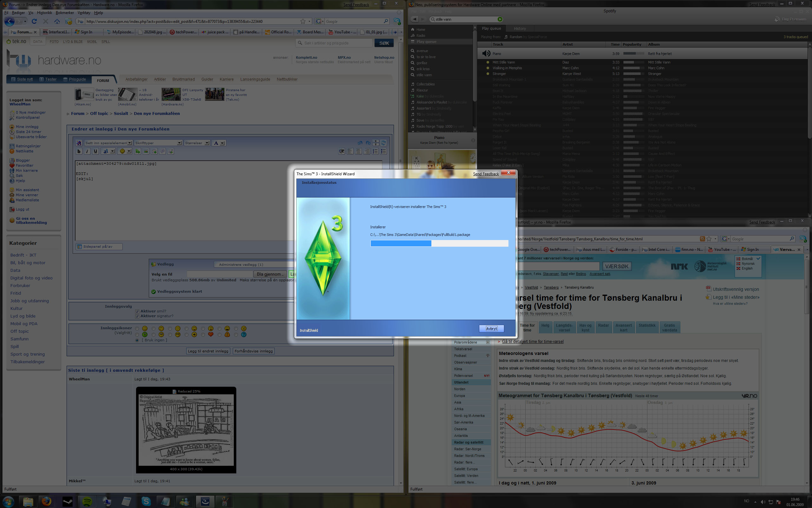Click the speaker icon beside Piano track
Image resolution: width=812 pixels, height=508 pixels.
(x=486, y=53)
